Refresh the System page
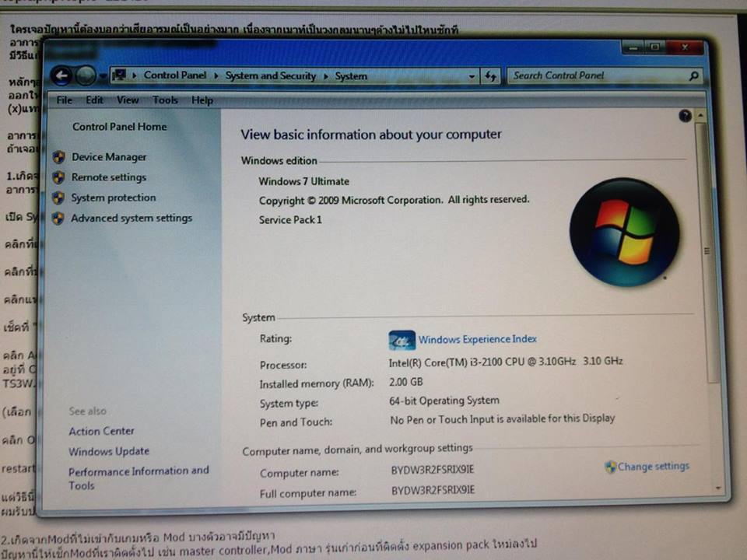Viewport: 747px width, 560px height. 491,75
